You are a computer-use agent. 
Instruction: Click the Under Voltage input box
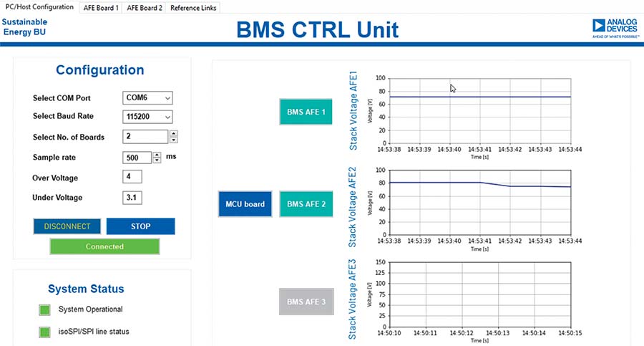tap(132, 198)
